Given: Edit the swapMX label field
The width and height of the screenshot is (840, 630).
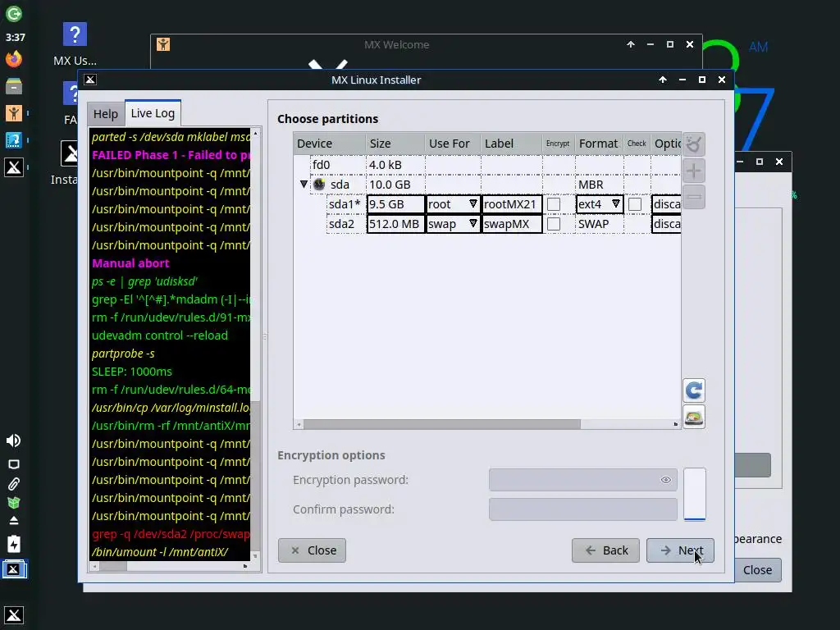Looking at the screenshot, I should coord(512,224).
